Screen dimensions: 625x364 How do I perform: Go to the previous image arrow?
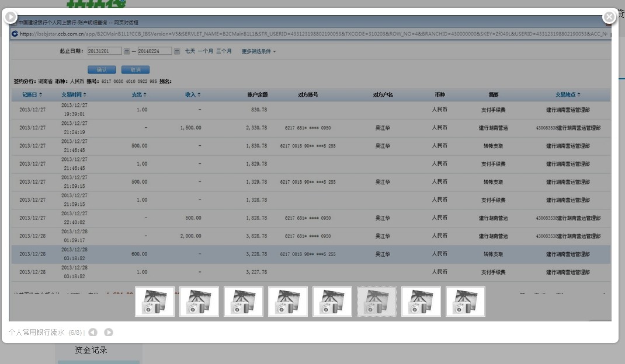click(93, 332)
